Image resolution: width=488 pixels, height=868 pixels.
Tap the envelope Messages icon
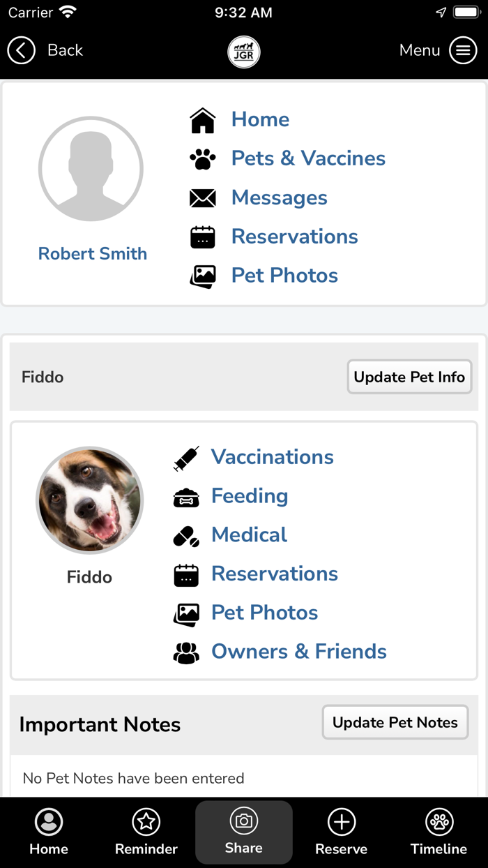coord(203,198)
